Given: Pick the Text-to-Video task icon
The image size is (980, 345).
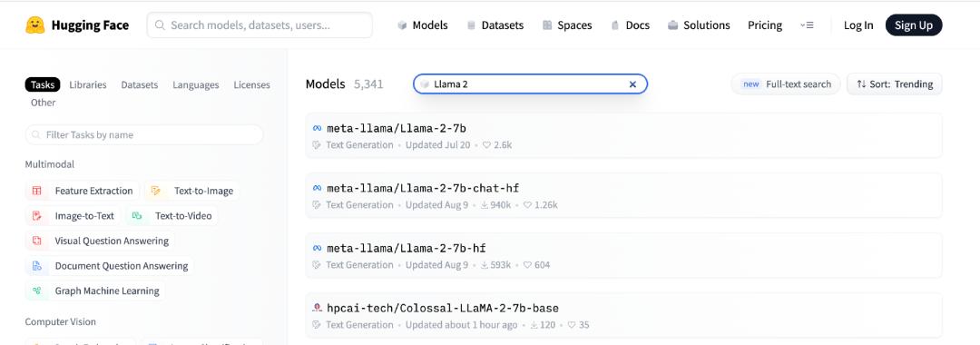Looking at the screenshot, I should click(137, 216).
